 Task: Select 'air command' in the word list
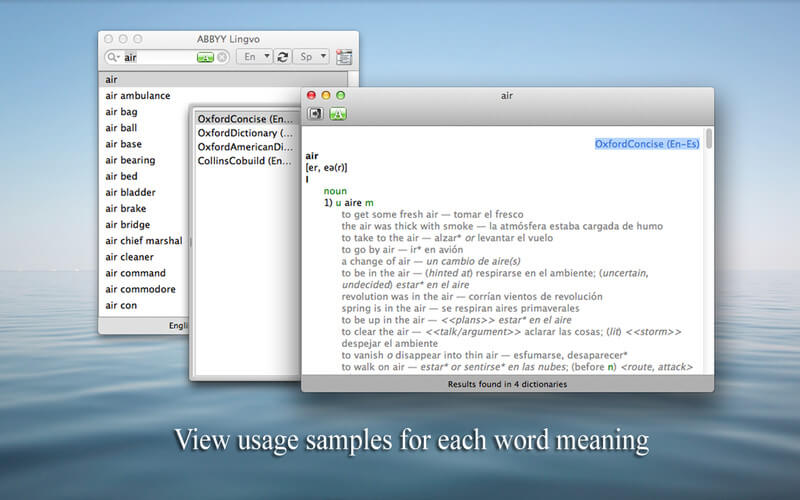pos(136,273)
